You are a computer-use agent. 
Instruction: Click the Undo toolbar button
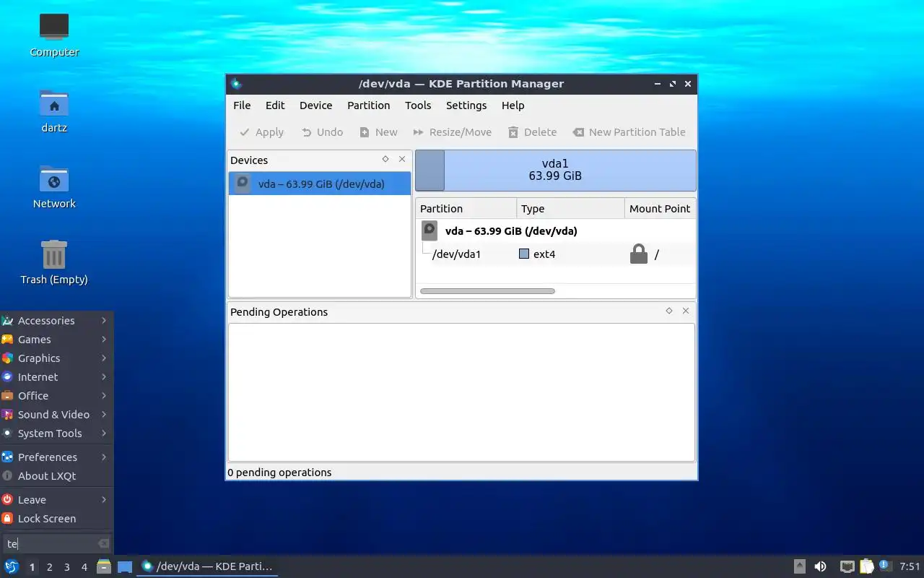[322, 132]
